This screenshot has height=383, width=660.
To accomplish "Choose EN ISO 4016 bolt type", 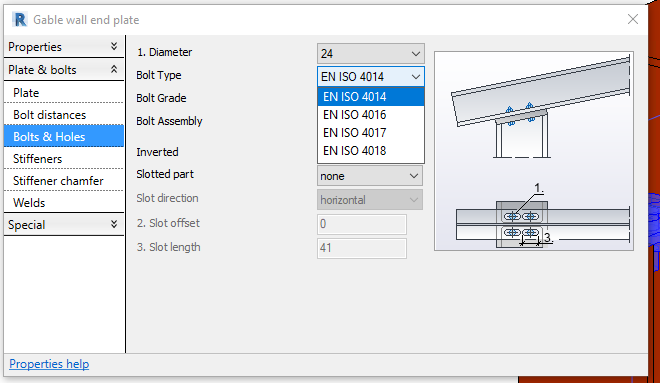I will click(371, 115).
